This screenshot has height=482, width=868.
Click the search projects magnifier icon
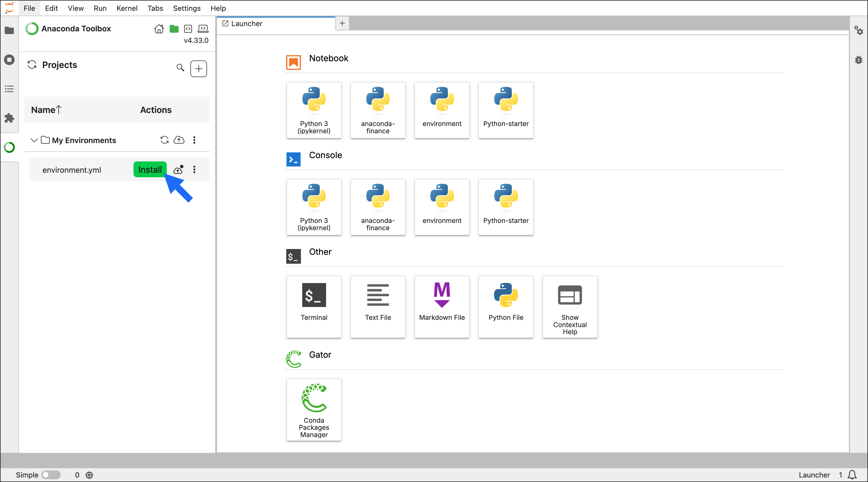[180, 68]
